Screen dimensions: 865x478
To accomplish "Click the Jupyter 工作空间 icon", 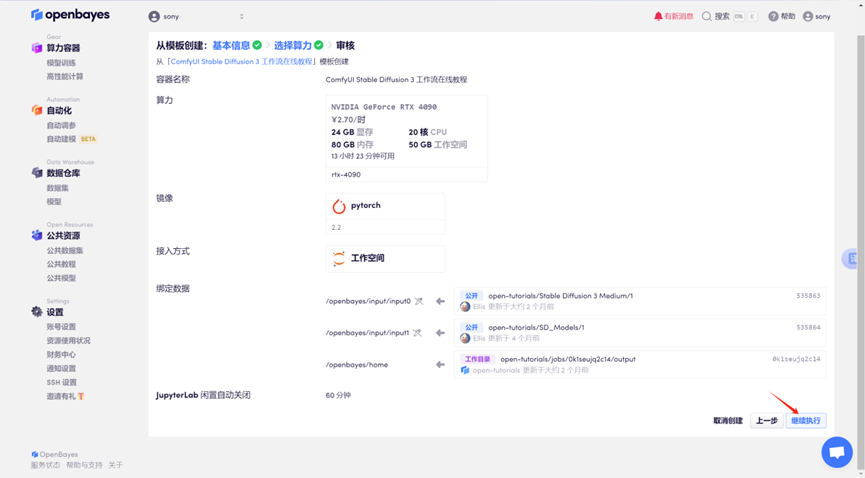I will click(339, 258).
